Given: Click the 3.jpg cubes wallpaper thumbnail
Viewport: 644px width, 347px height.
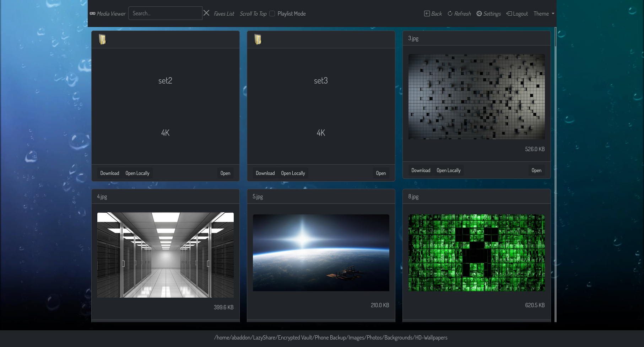Looking at the screenshot, I should [477, 97].
